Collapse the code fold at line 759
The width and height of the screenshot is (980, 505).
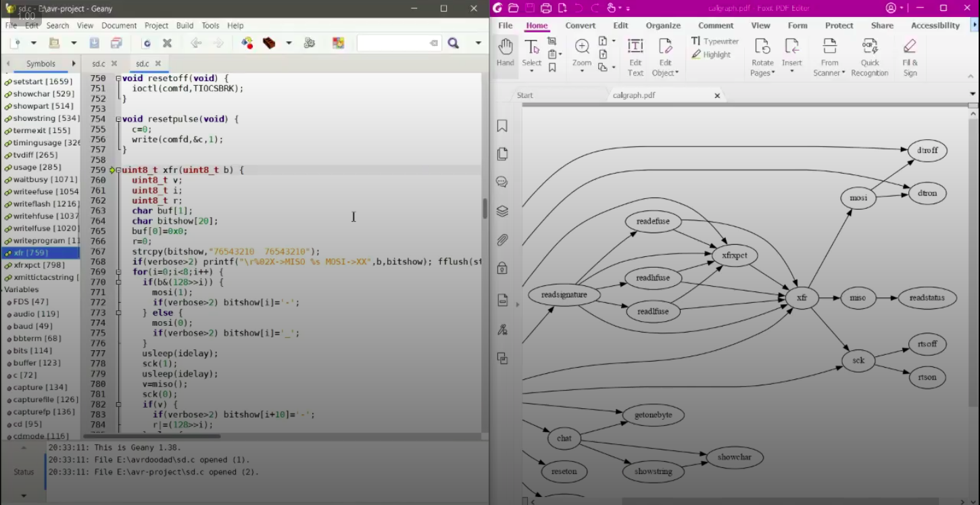pyautogui.click(x=118, y=170)
